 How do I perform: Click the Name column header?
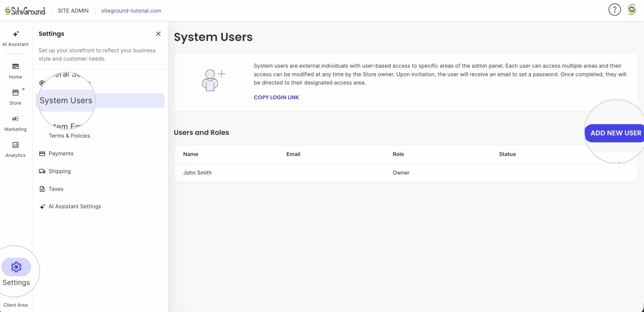191,154
